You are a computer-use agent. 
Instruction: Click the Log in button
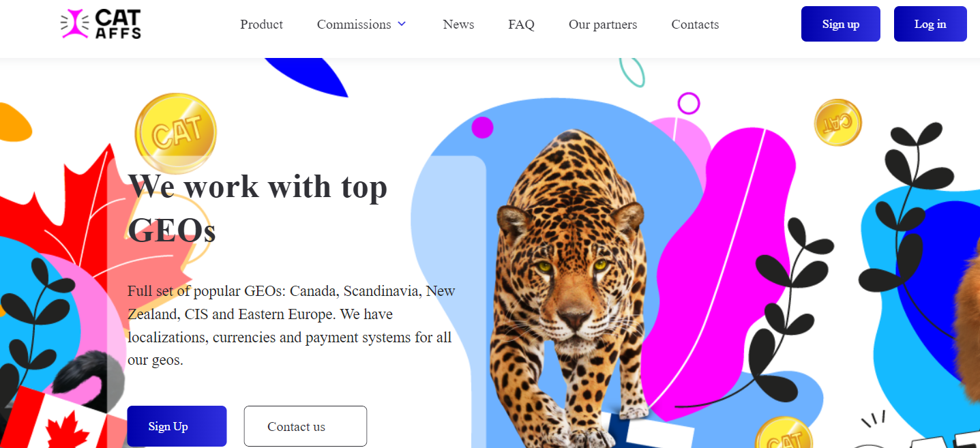(x=930, y=24)
